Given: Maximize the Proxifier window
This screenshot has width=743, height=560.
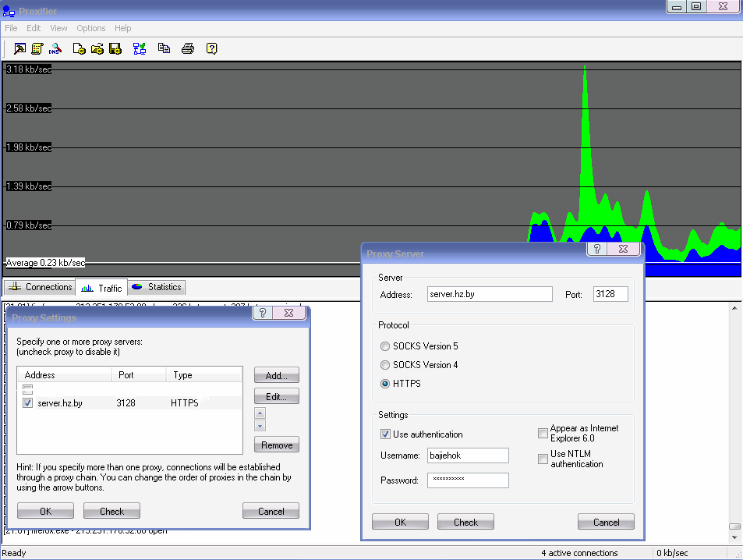Looking at the screenshot, I should tap(696, 6).
